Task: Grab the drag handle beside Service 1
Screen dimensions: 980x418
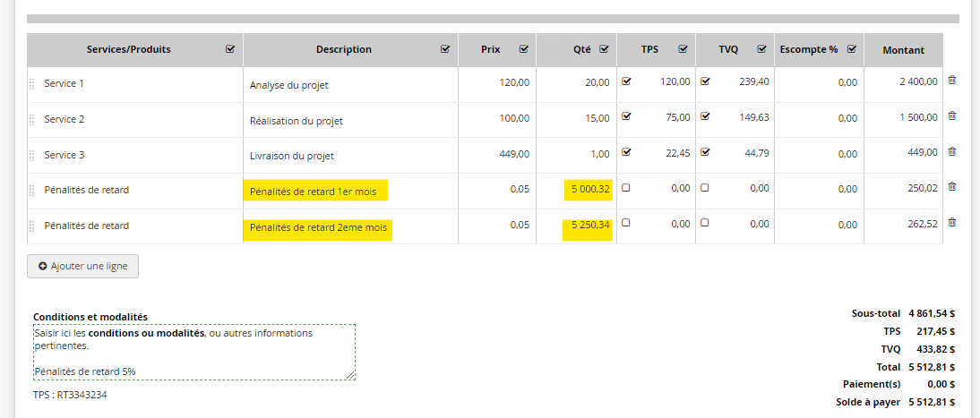Action: click(x=32, y=83)
